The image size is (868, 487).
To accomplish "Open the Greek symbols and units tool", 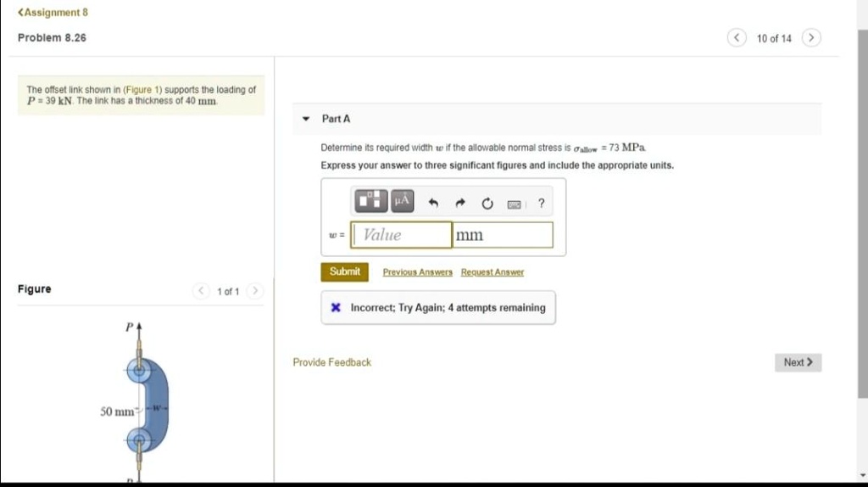I will tap(403, 201).
